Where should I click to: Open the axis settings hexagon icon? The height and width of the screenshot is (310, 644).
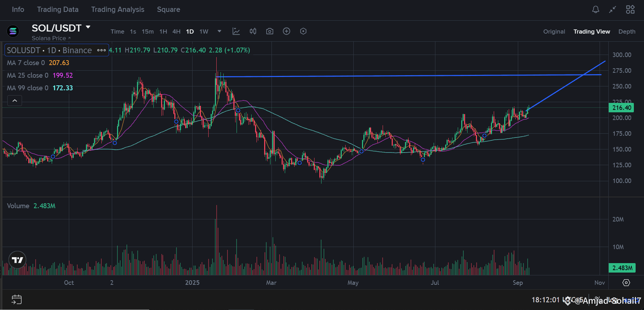pyautogui.click(x=626, y=283)
